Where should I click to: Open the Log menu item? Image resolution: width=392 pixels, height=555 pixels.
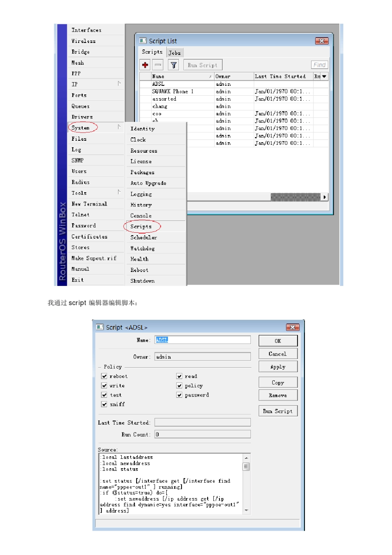(x=95, y=149)
